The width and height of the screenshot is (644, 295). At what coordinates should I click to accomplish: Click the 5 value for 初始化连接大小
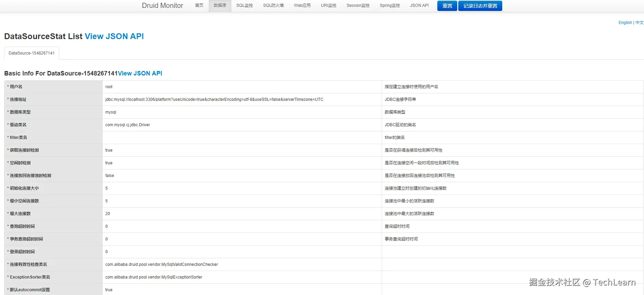(106, 188)
